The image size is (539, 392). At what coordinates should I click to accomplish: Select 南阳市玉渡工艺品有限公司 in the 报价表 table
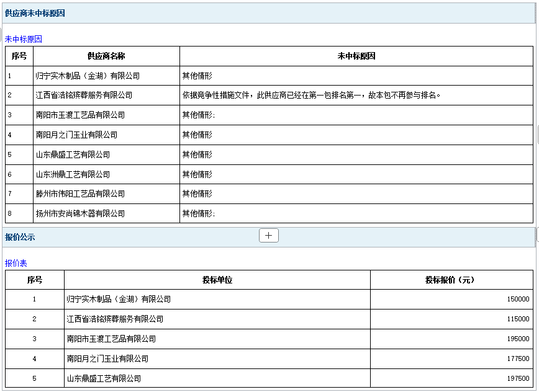111,339
